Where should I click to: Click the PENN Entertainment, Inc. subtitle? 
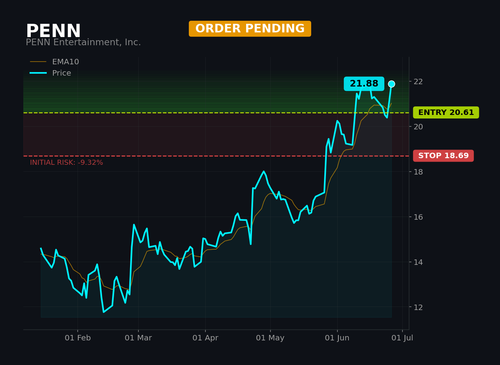tap(83, 42)
